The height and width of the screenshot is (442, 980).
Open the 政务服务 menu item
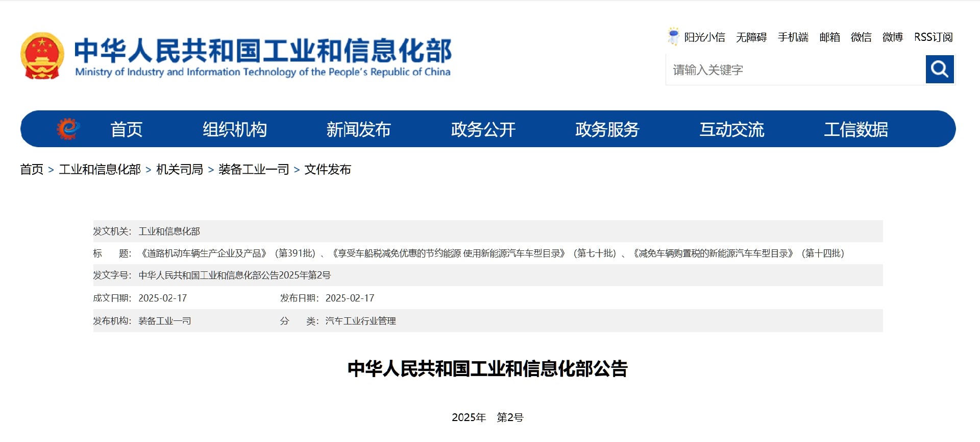click(607, 129)
